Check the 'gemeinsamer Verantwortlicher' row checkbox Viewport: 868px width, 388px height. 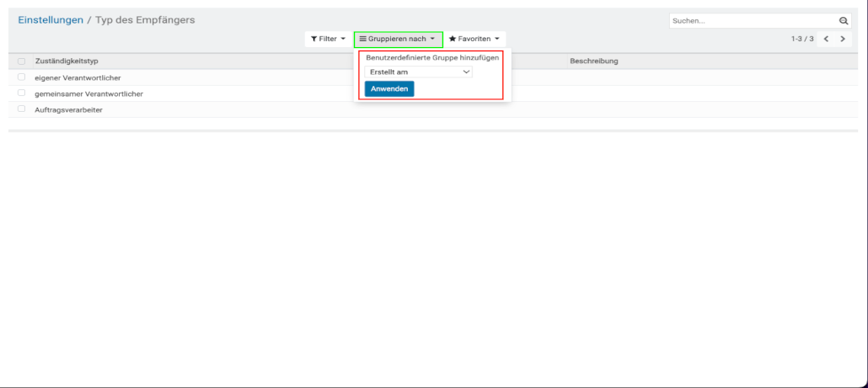pyautogui.click(x=21, y=93)
